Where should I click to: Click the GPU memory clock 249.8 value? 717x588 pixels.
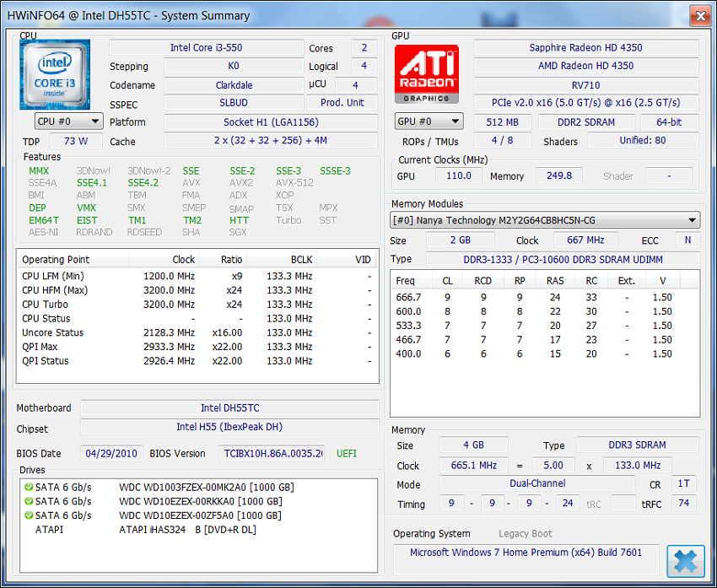pos(559,175)
